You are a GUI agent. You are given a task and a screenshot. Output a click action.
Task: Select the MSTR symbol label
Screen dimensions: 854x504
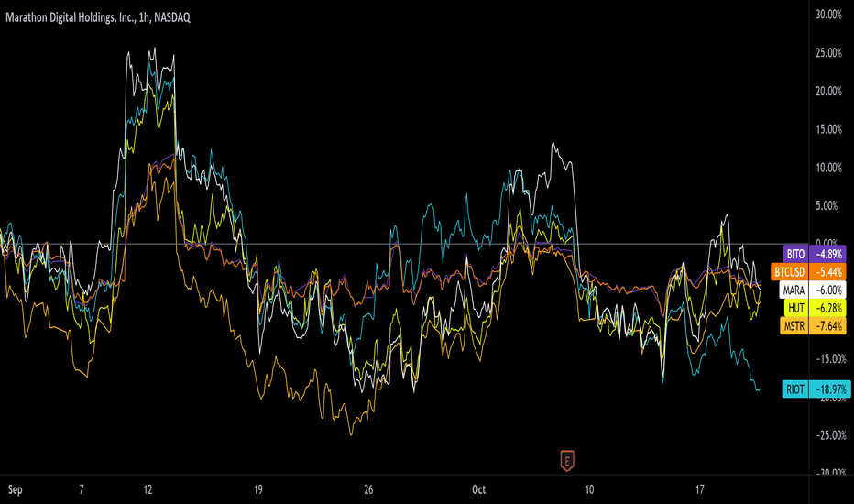(794, 326)
